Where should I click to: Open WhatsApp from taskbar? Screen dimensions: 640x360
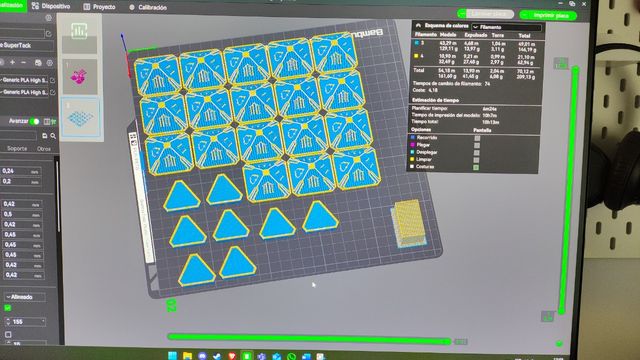click(x=291, y=357)
